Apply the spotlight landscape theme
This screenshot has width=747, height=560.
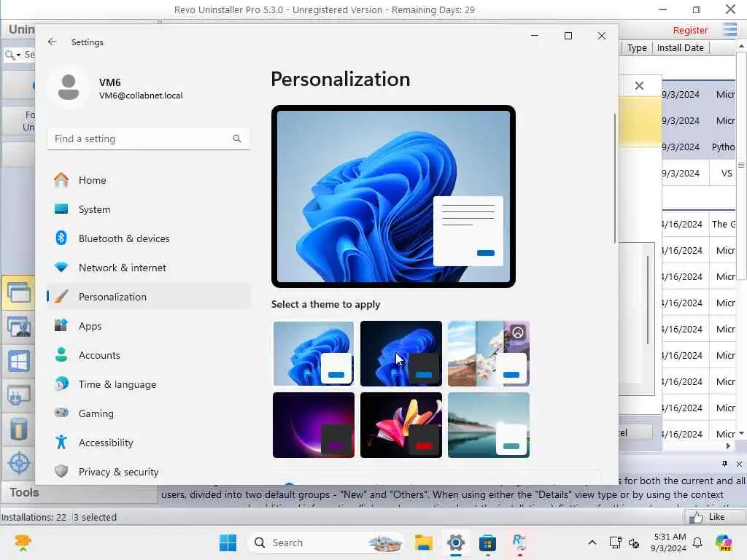pyautogui.click(x=488, y=354)
